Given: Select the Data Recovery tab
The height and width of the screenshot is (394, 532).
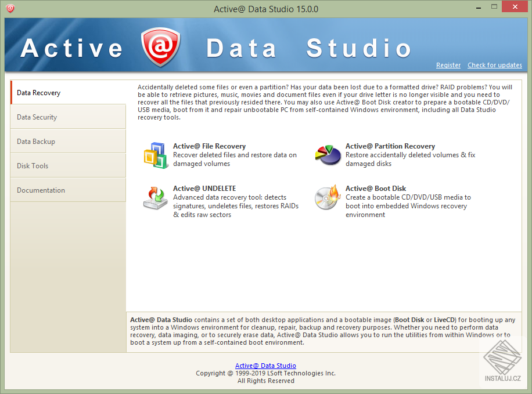Looking at the screenshot, I should [x=68, y=93].
